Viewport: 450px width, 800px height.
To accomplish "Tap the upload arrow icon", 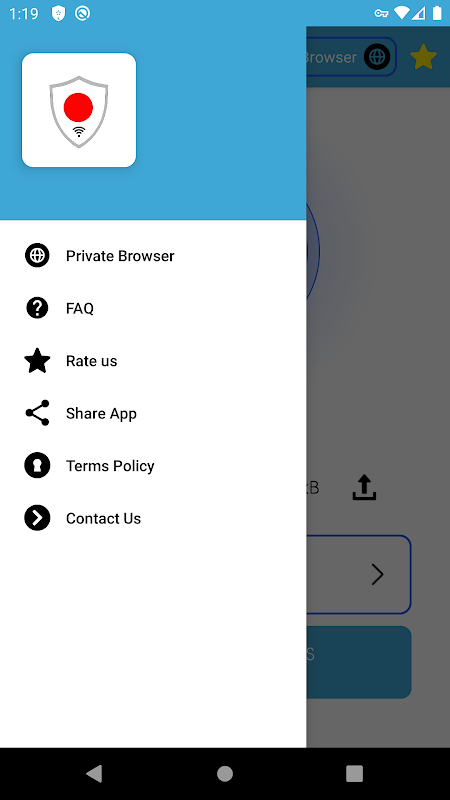I will pos(364,487).
